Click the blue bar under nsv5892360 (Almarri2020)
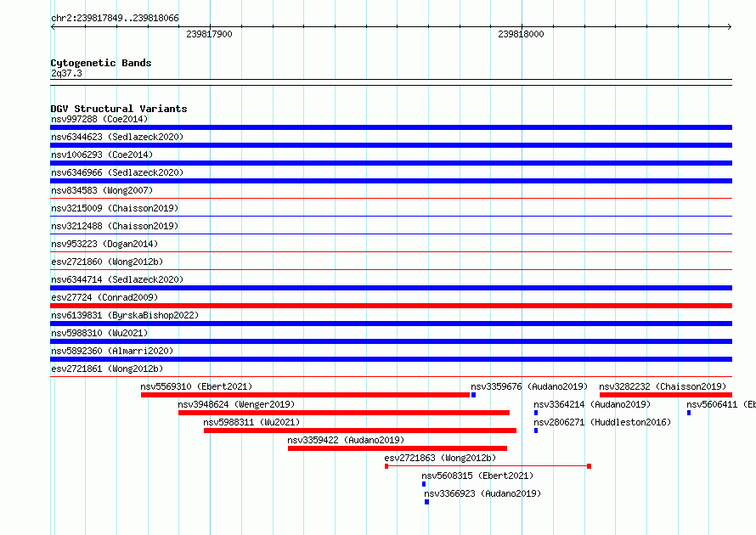This screenshot has width=756, height=535. 391,359
